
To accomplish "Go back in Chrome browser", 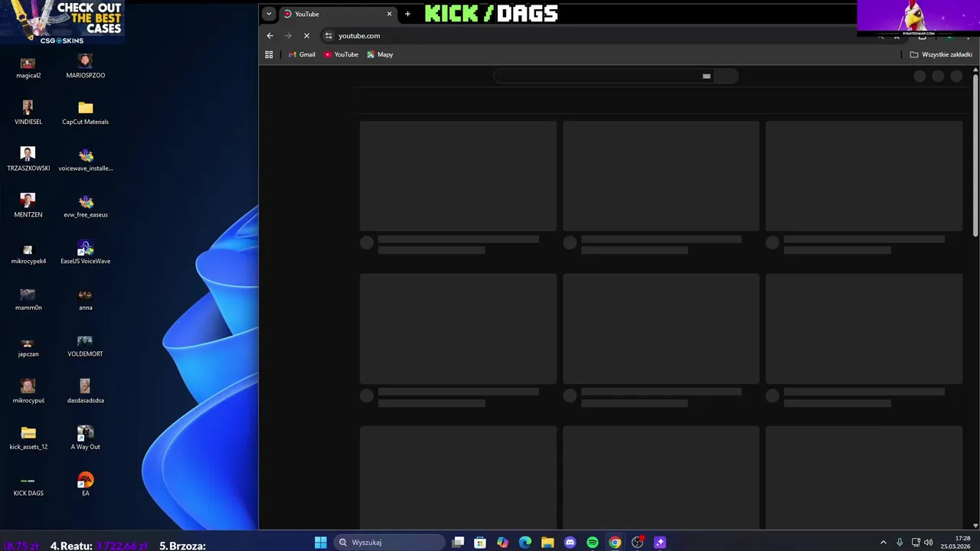I will [x=269, y=36].
